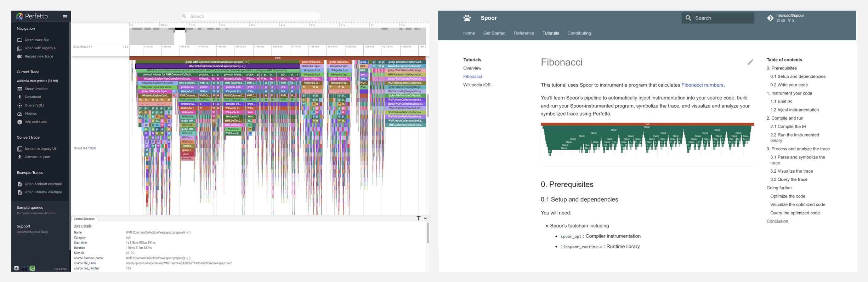Image resolution: width=868 pixels, height=282 pixels.
Task: Click the Switch to legacy UI icon
Action: (20, 149)
